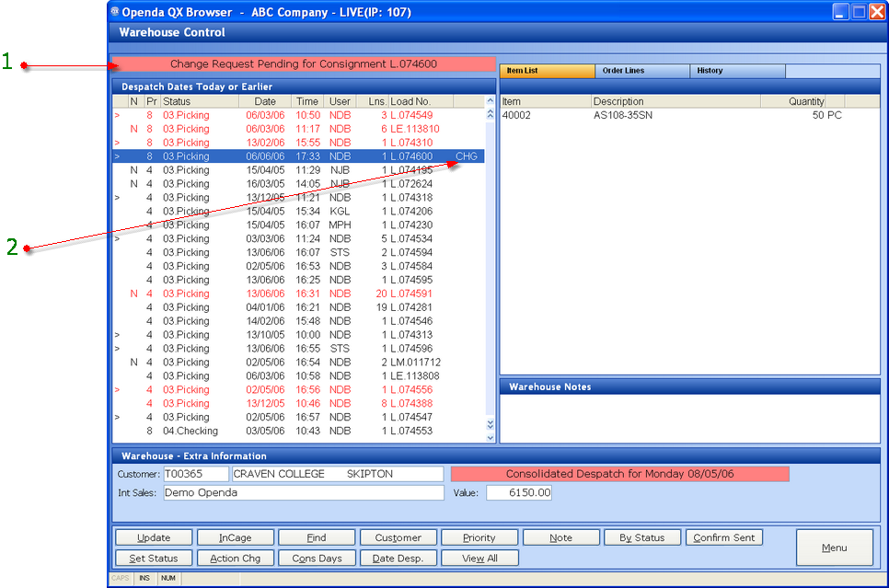Select row with load L.074584
Image resolution: width=889 pixels, height=588 pixels.
point(299,266)
